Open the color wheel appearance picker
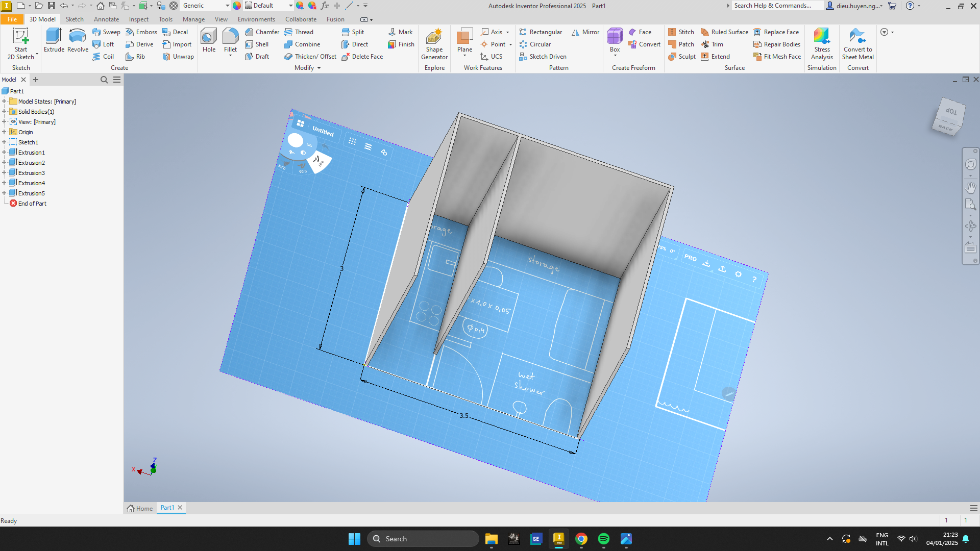This screenshot has width=980, height=551. click(x=237, y=6)
